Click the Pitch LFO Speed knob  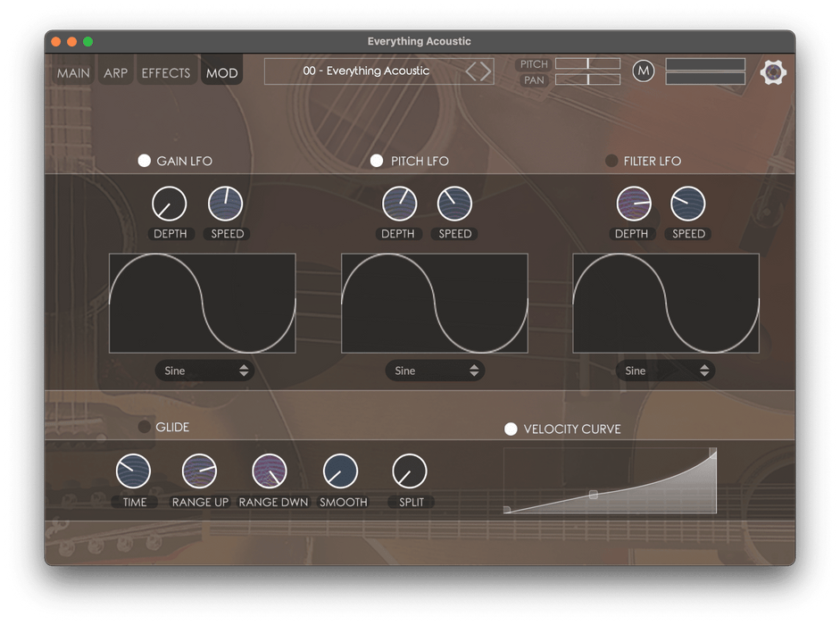(454, 204)
